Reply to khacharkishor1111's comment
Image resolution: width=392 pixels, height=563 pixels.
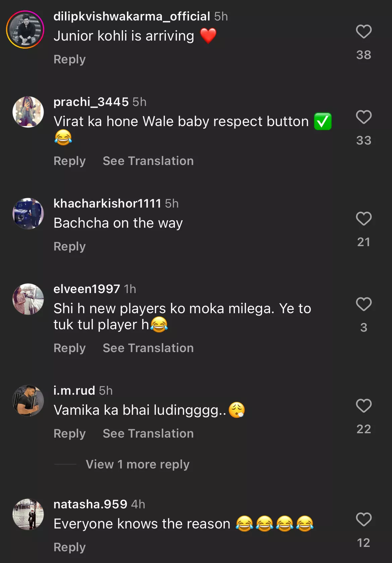tap(70, 246)
